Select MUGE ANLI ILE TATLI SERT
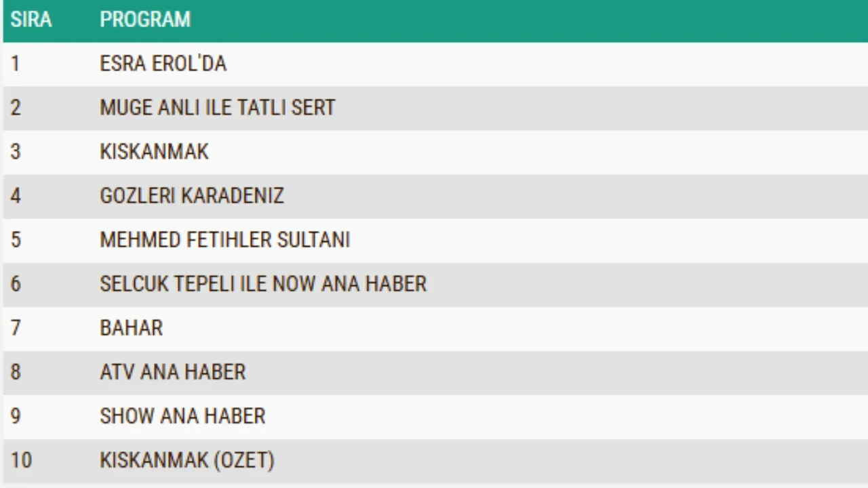The width and height of the screenshot is (868, 488). (217, 108)
